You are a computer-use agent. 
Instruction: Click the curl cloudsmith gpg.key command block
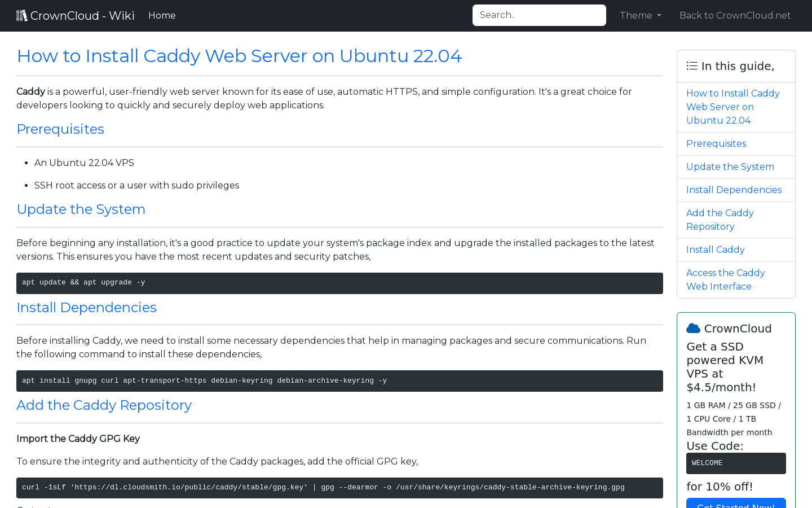click(x=339, y=488)
